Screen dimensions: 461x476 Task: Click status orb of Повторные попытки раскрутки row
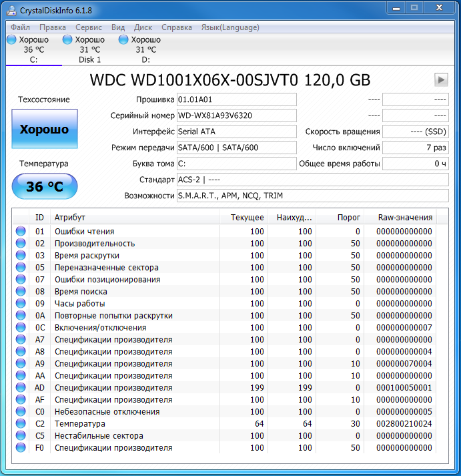click(21, 315)
